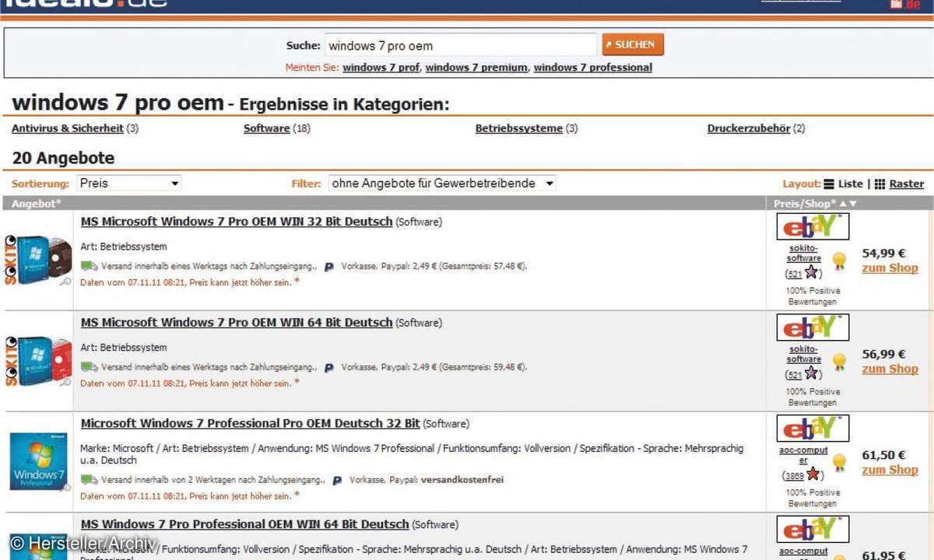934x560 pixels.
Task: Open the Druckerzubehör category link
Action: [749, 128]
